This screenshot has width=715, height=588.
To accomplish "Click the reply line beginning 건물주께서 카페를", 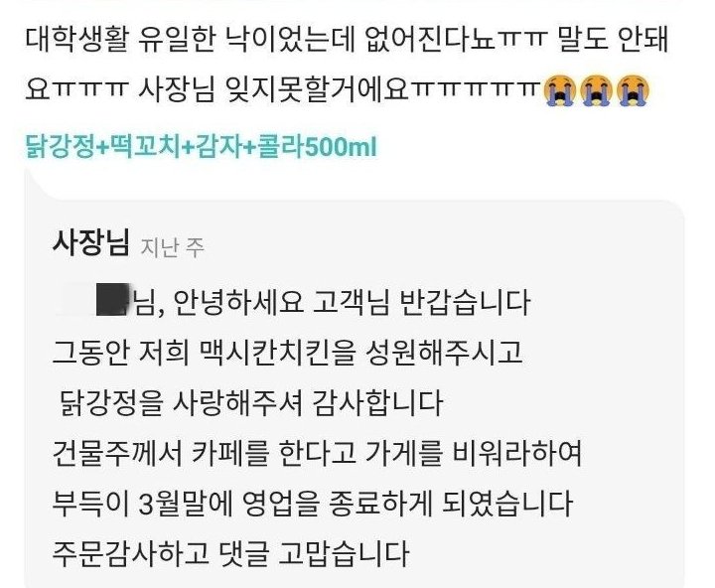I will [x=318, y=454].
